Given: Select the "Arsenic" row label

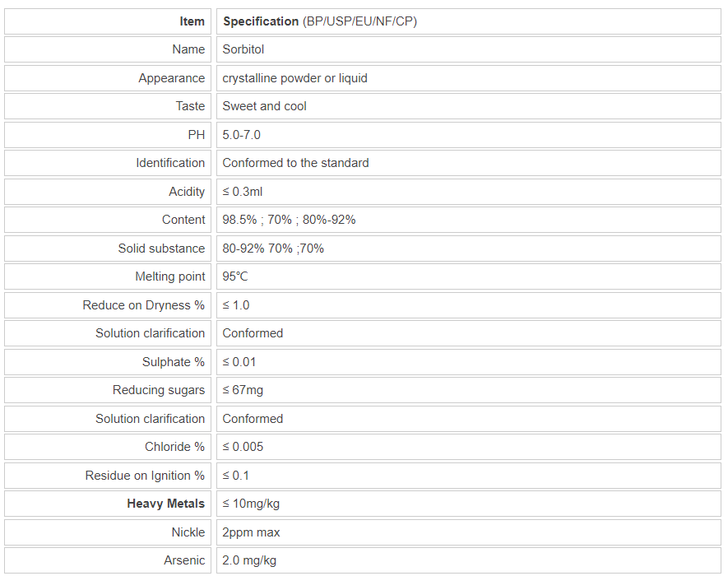Looking at the screenshot, I should (184, 560).
